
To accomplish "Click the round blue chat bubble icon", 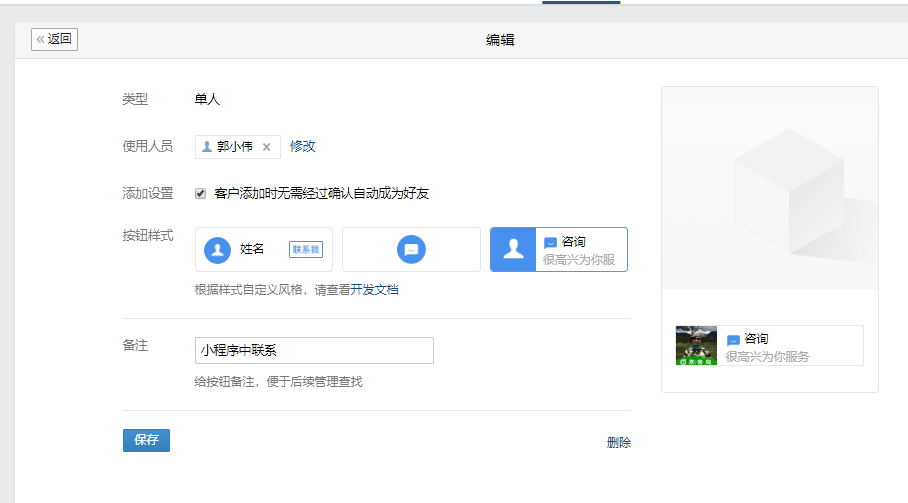I will (411, 249).
